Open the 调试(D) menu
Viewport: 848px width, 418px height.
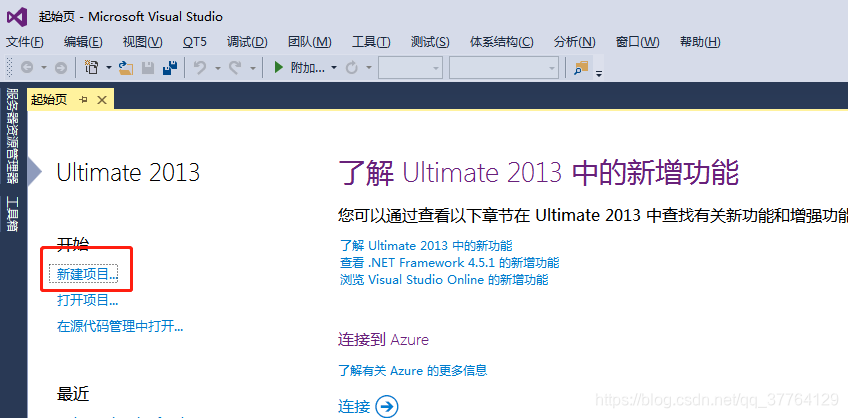[247, 42]
